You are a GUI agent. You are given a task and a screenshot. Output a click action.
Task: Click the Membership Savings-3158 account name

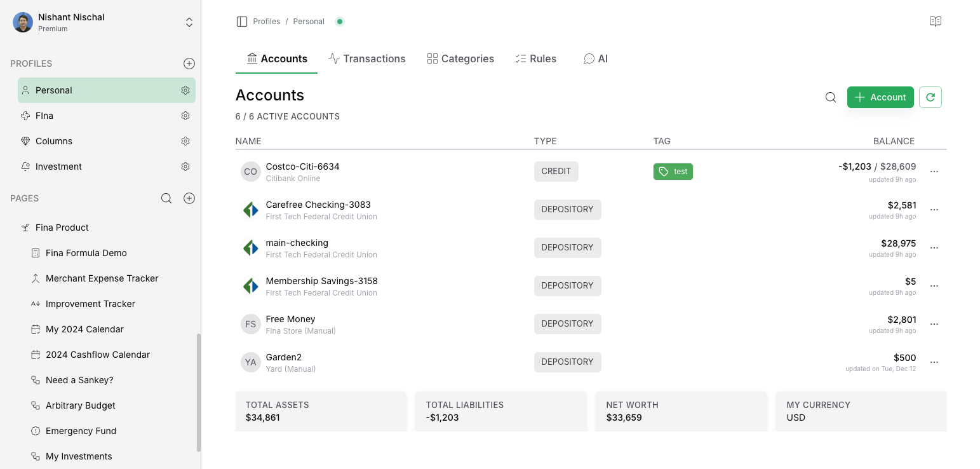coord(321,281)
